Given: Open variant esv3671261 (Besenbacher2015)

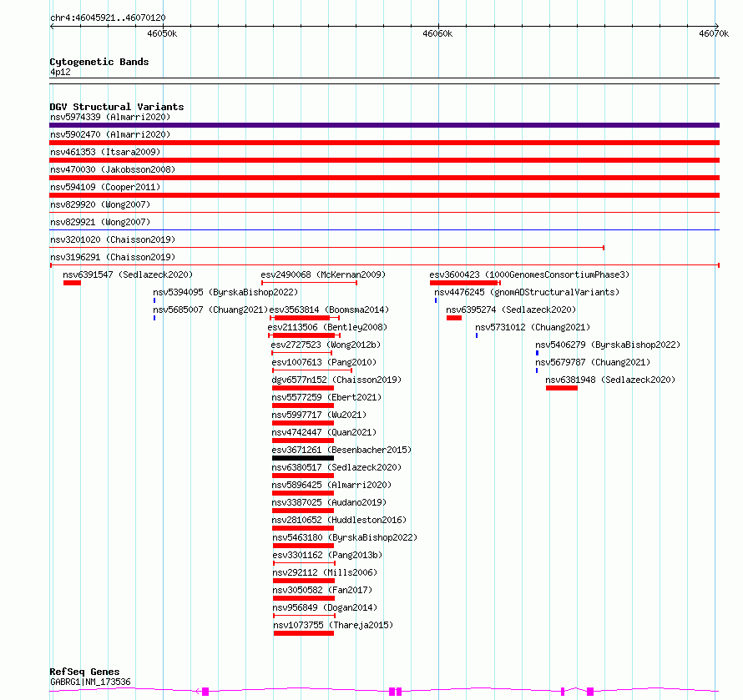Looking at the screenshot, I should 341,450.
